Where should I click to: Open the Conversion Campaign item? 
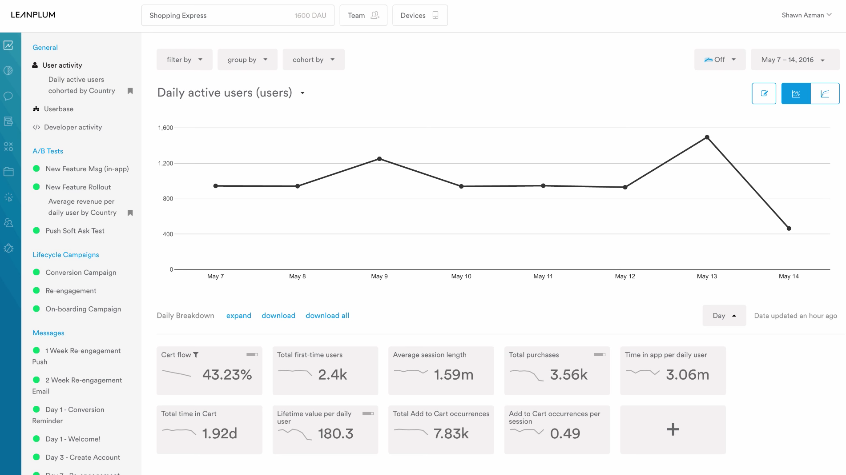click(80, 272)
